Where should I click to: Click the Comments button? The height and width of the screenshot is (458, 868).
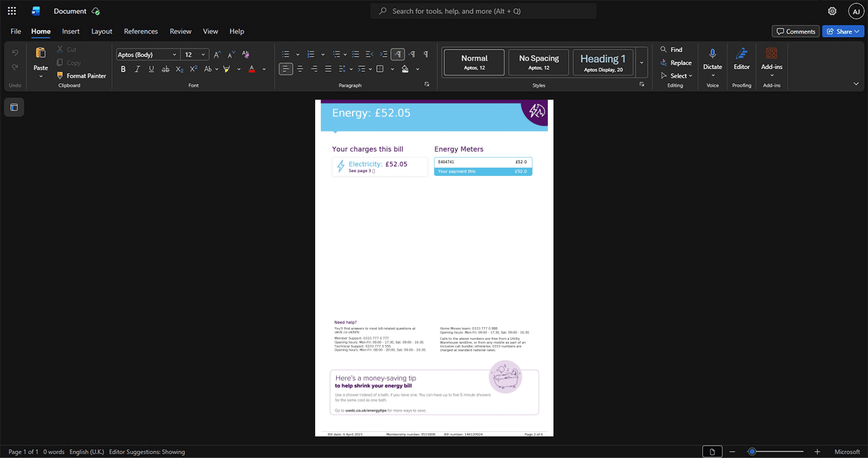(796, 31)
